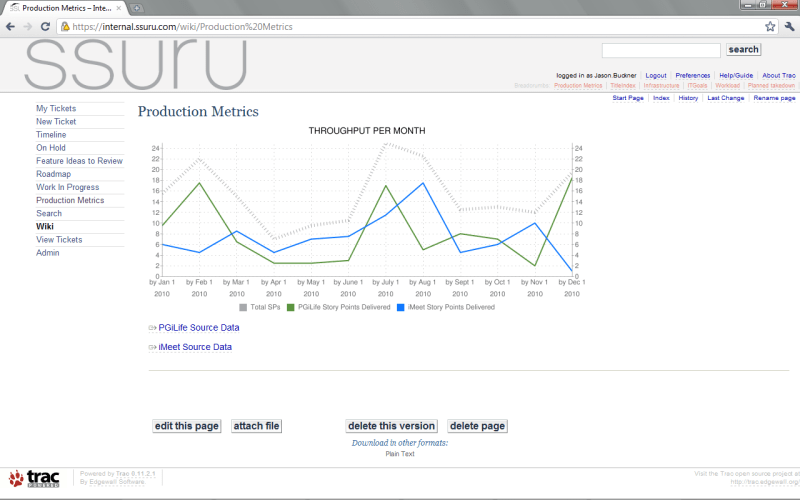This screenshot has width=800, height=500.
Task: Bookmark this page with the star icon
Action: point(770,27)
